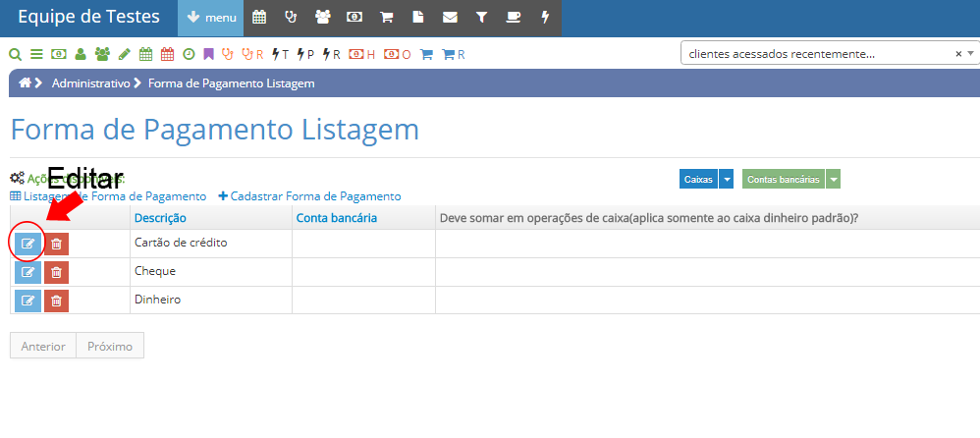Open the stethoscope icon in top navbar

coord(290,18)
